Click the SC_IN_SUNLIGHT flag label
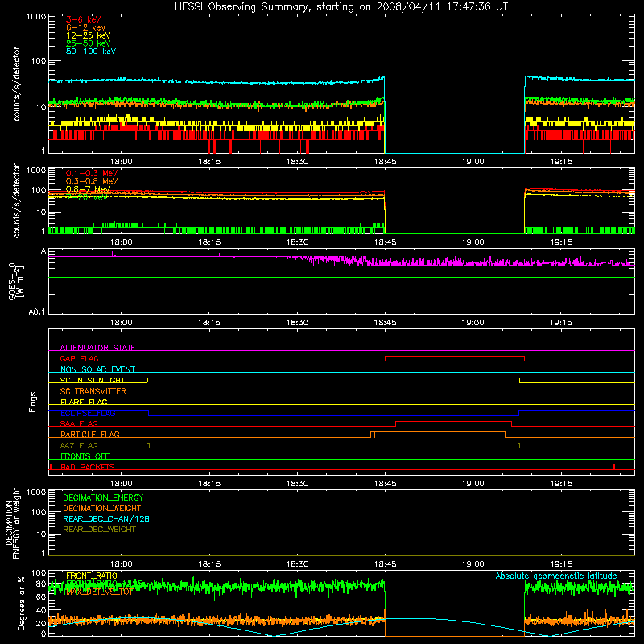This screenshot has width=644, height=644. coord(93,380)
